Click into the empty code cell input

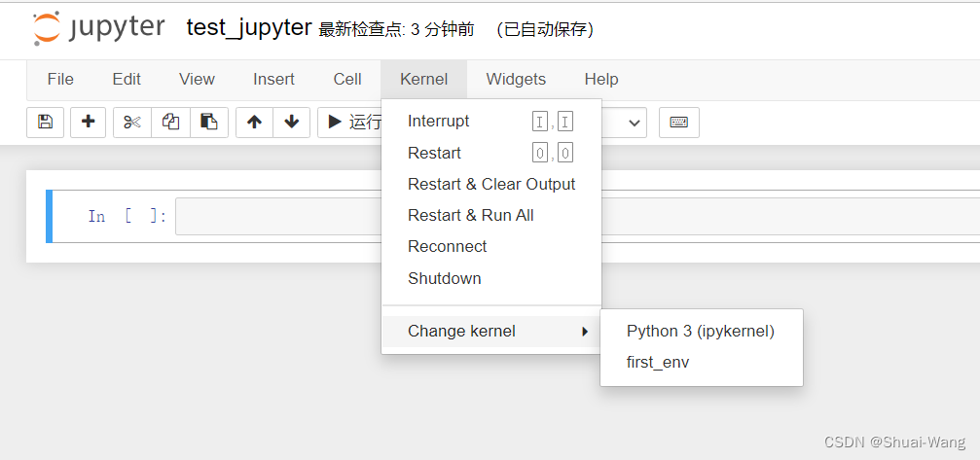[577, 217]
